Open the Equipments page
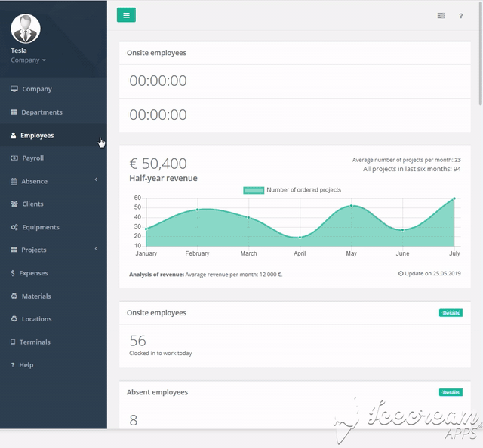Image resolution: width=483 pixels, height=448 pixels. tap(54, 227)
